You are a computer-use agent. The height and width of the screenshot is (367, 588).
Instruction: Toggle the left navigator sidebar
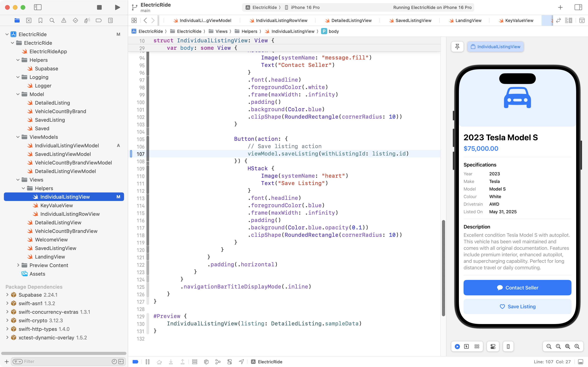point(38,7)
